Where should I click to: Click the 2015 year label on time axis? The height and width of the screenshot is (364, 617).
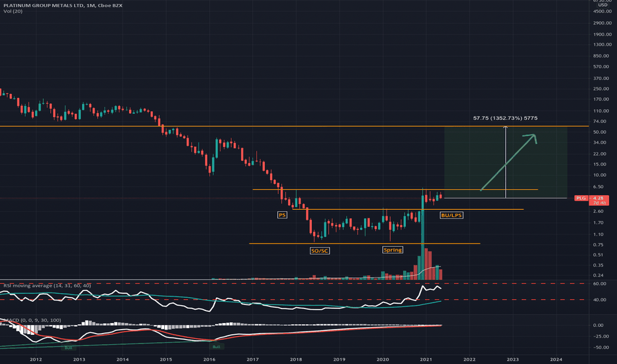coord(166,359)
